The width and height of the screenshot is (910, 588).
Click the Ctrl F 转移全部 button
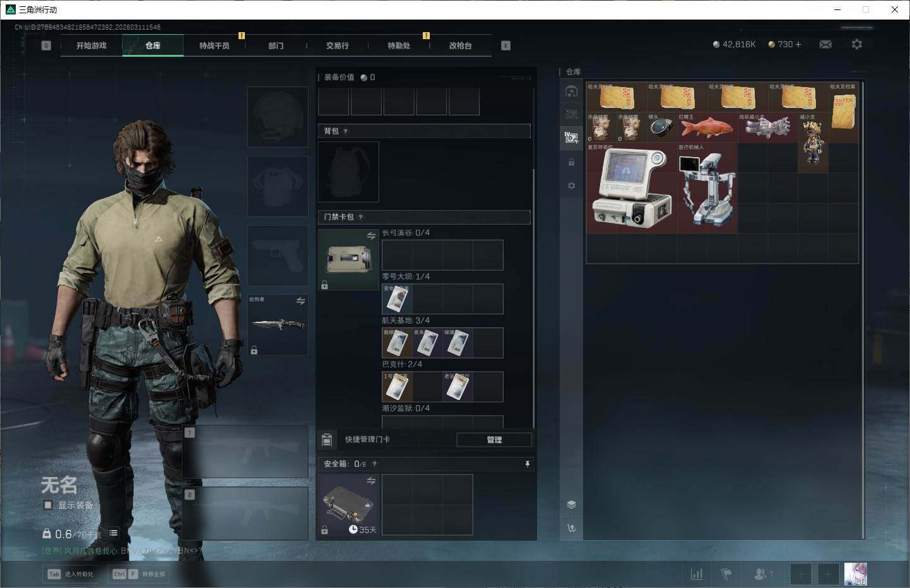pyautogui.click(x=138, y=574)
